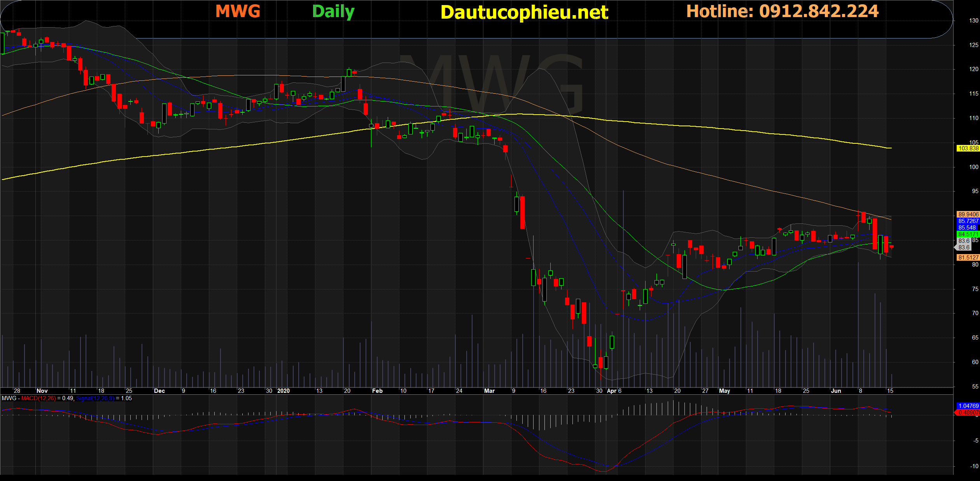The width and height of the screenshot is (980, 481).
Task: Click the Dec month label on time axis
Action: point(159,391)
